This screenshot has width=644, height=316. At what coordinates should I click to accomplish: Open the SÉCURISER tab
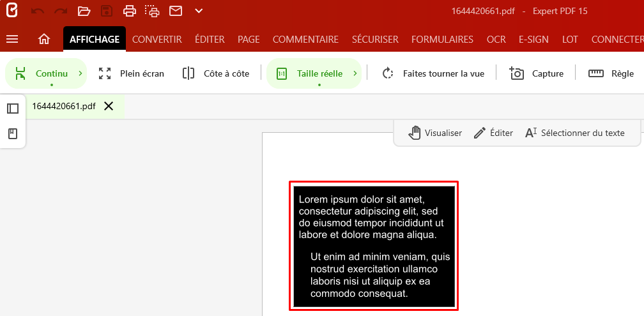click(375, 40)
